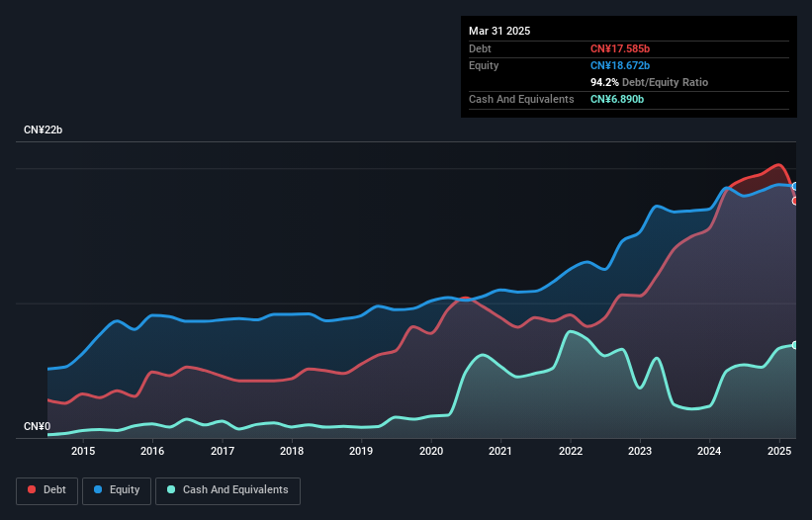
Task: Select the 2025 label on the x-axis
Action: 779,452
